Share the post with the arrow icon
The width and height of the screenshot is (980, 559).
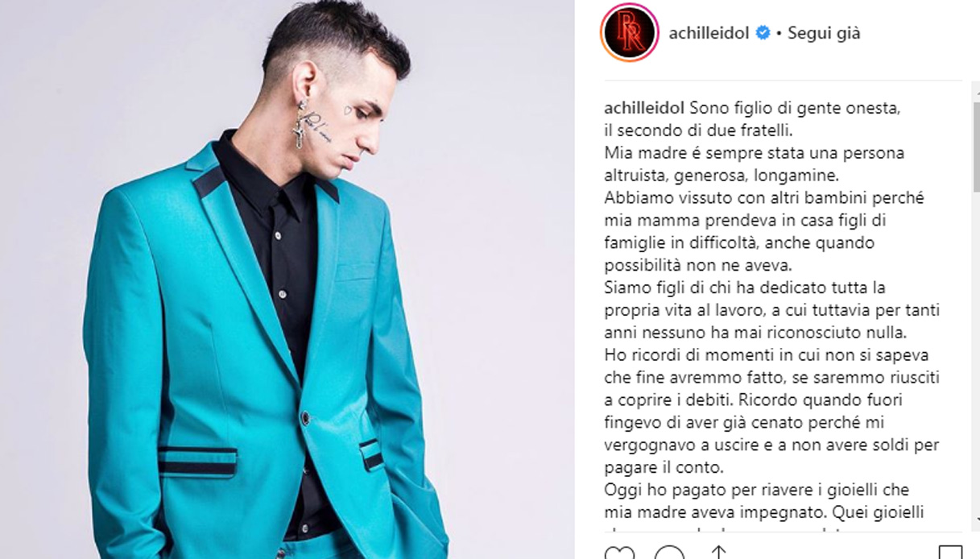(x=719, y=553)
